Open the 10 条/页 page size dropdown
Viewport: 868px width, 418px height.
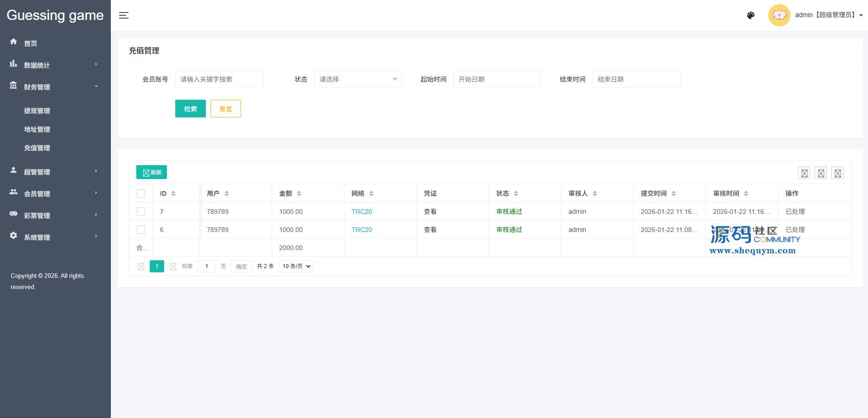point(295,266)
